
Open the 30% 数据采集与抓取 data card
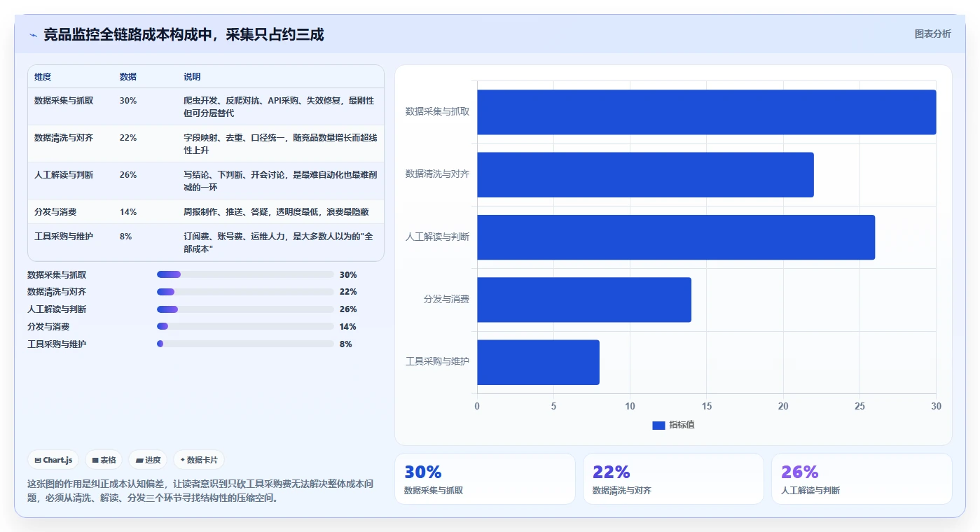click(x=485, y=479)
